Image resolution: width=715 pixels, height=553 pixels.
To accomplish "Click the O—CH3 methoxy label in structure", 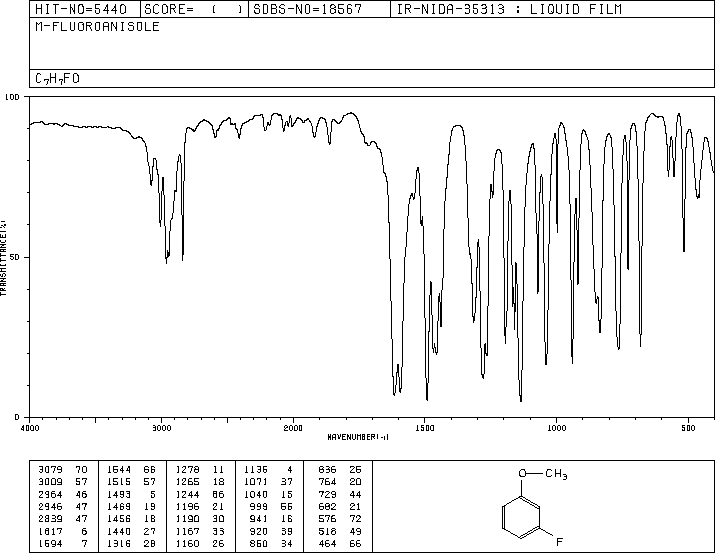I will 543,474.
